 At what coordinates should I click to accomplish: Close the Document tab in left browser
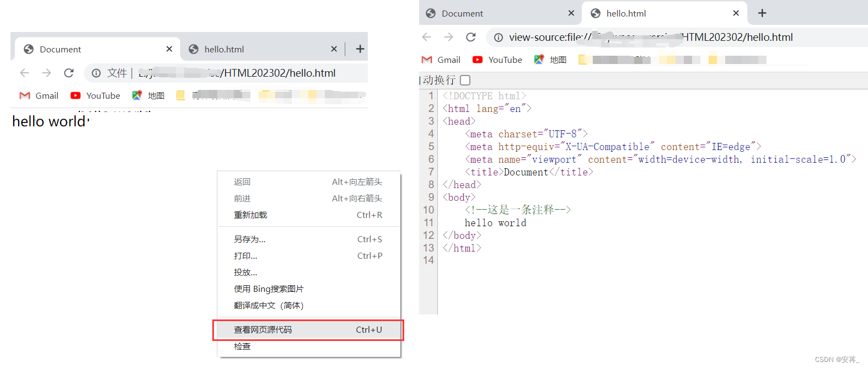[169, 49]
